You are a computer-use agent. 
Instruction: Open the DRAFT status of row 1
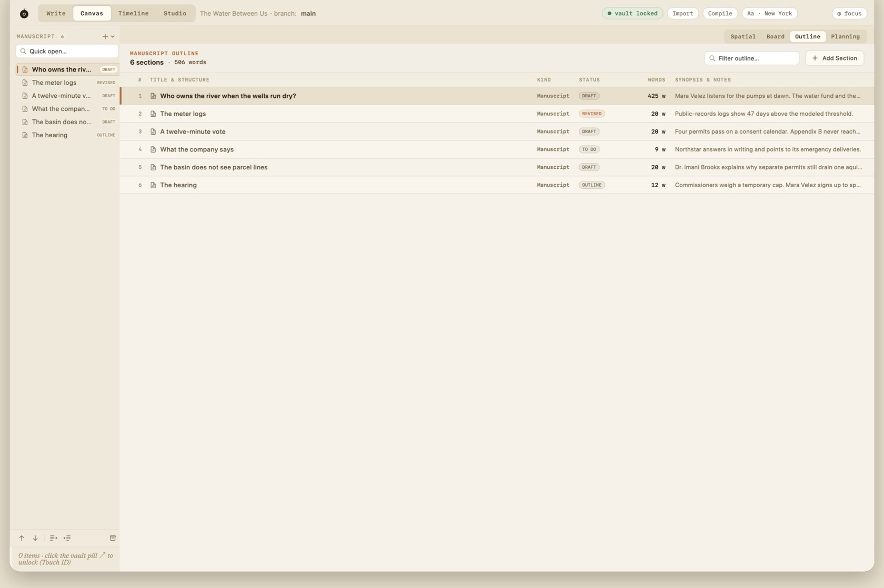(x=589, y=96)
